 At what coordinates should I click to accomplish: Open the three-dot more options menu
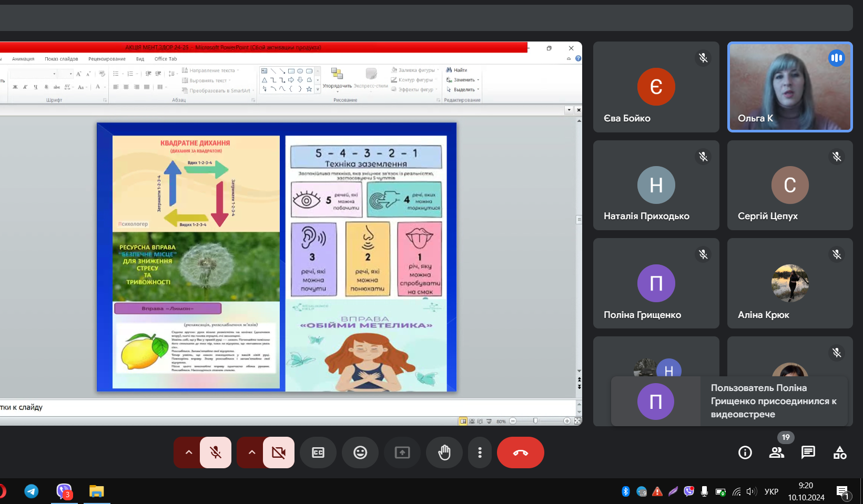click(480, 452)
